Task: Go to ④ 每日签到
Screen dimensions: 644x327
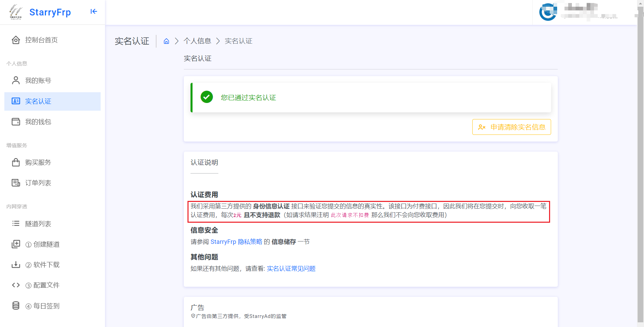Action: point(52,306)
